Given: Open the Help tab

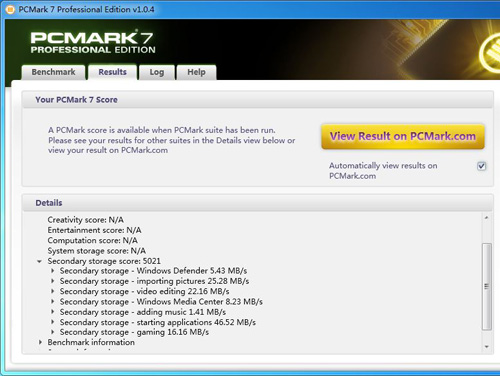Looking at the screenshot, I should pyautogui.click(x=196, y=72).
